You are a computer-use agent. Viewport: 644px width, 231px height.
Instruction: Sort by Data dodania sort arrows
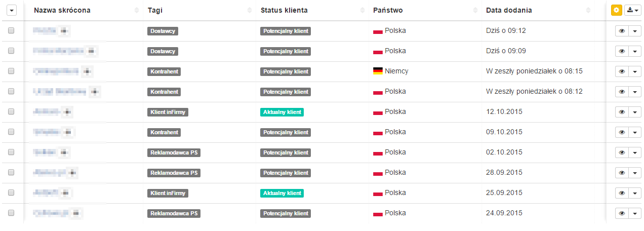pos(588,11)
